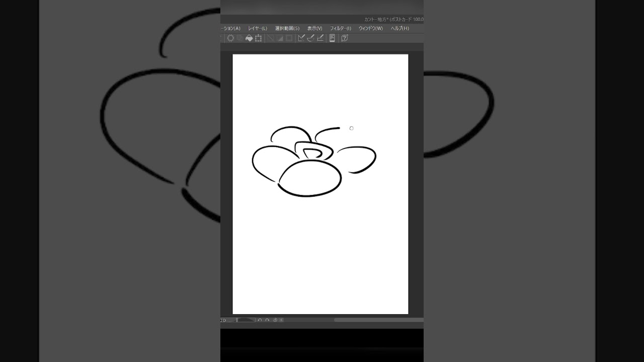
Task: Open the 選択範囲(S) menu
Action: point(287,29)
